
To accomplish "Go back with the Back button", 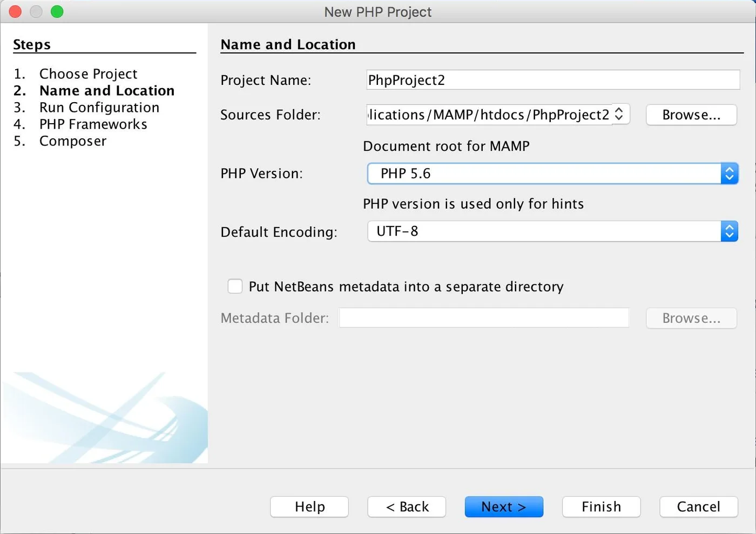I will point(407,506).
